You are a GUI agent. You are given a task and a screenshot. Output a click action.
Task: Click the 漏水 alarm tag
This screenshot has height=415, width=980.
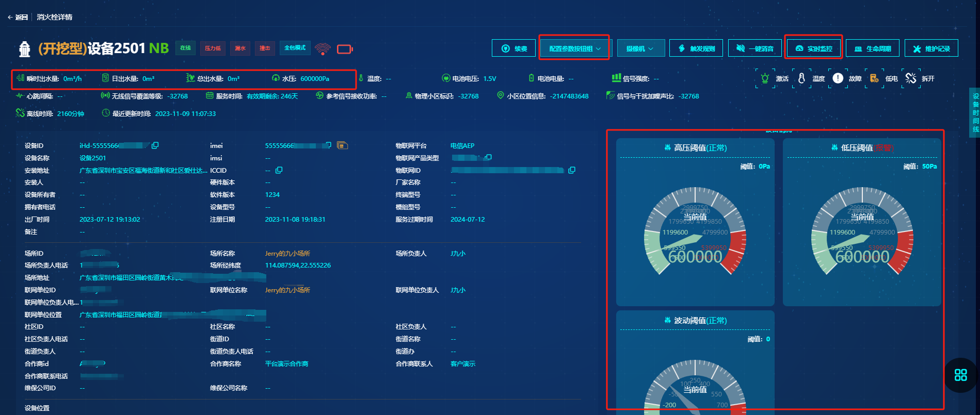coord(240,48)
